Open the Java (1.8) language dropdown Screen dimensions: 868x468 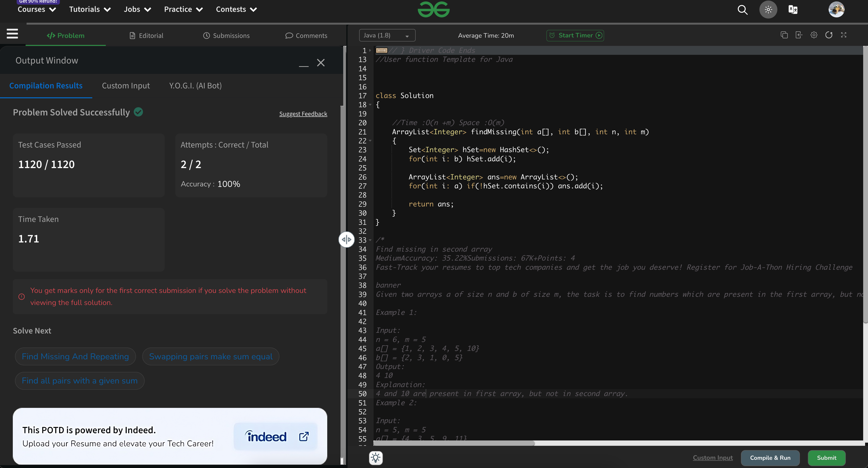[x=387, y=35]
